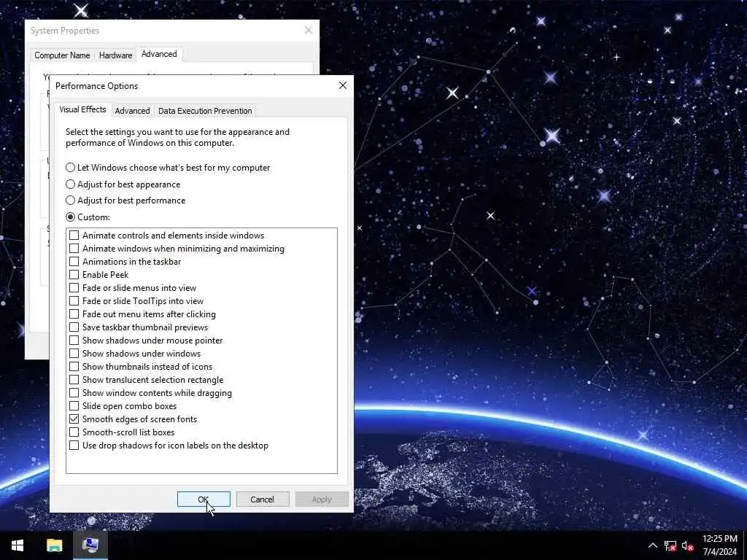Open File Explorer from taskbar
Viewport: 747px width, 560px height.
click(x=54, y=545)
